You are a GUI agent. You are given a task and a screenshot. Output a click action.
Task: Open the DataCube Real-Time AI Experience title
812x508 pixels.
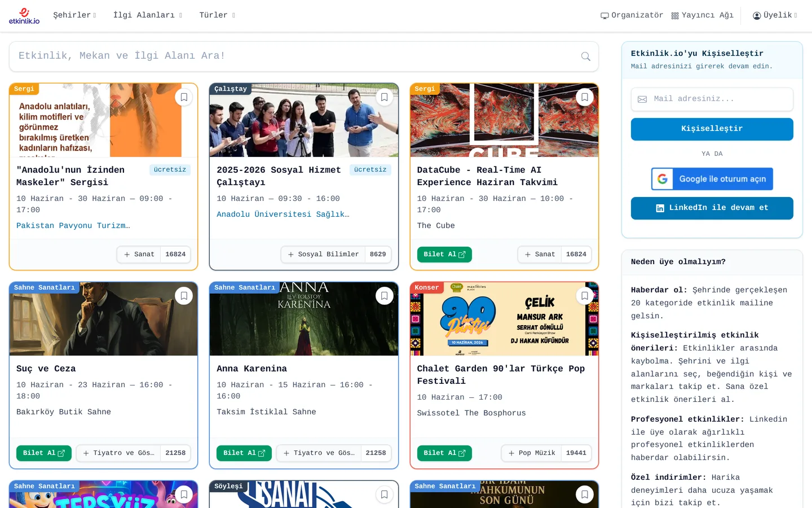click(x=487, y=176)
